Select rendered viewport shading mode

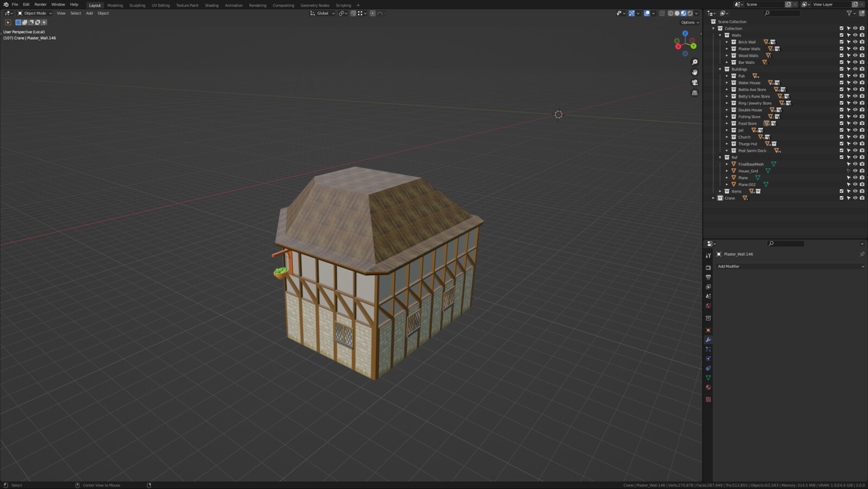(x=690, y=13)
